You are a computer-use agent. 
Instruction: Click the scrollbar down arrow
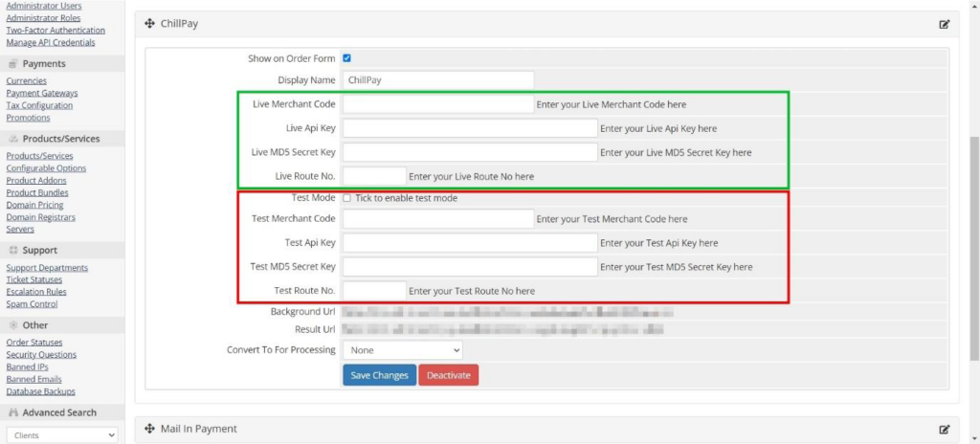974,438
